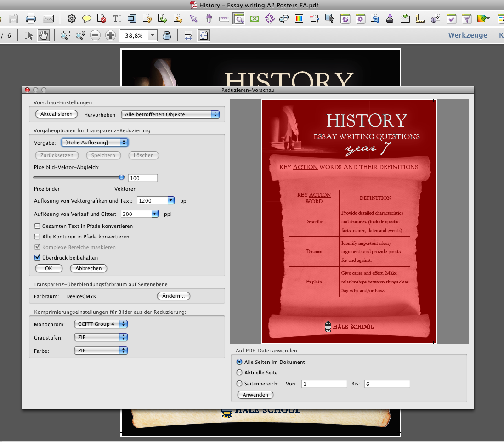
Task: Select 'Seitenbereich' radio button
Action: coord(239,384)
